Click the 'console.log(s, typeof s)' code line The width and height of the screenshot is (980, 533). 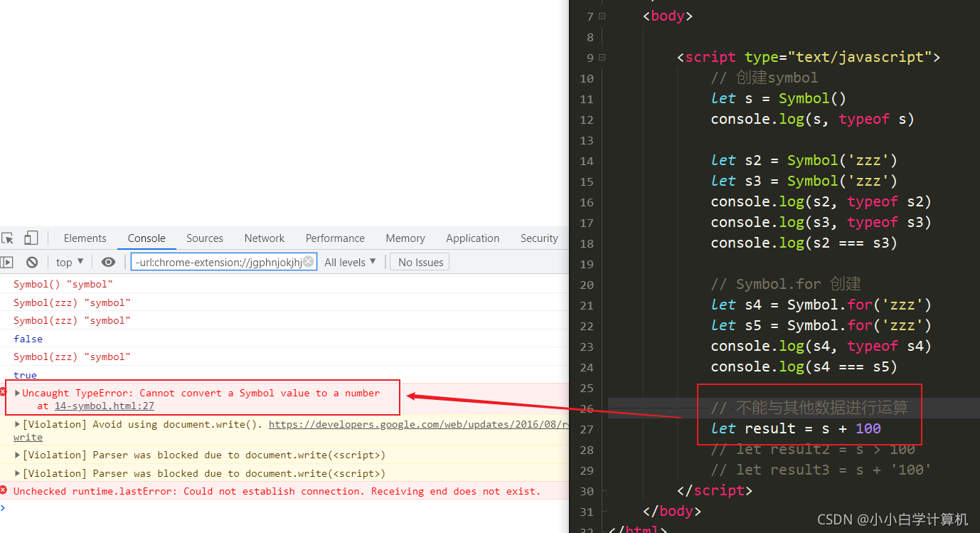pyautogui.click(x=813, y=119)
